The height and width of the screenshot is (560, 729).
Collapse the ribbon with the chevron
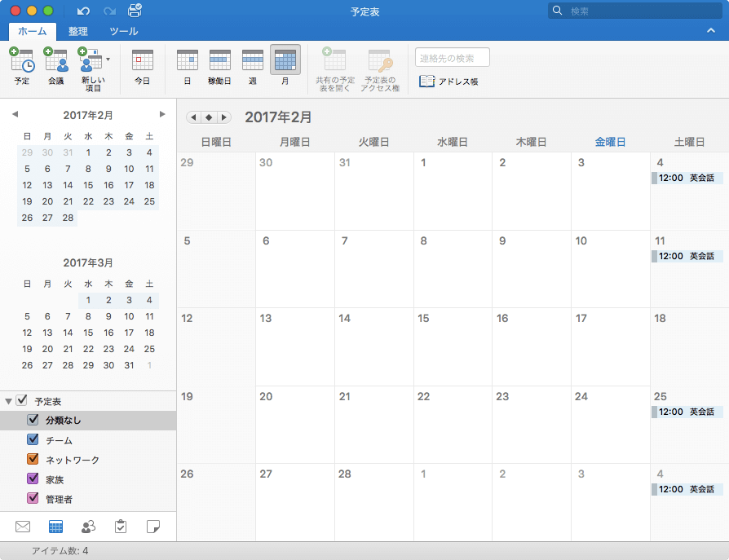pyautogui.click(x=711, y=31)
